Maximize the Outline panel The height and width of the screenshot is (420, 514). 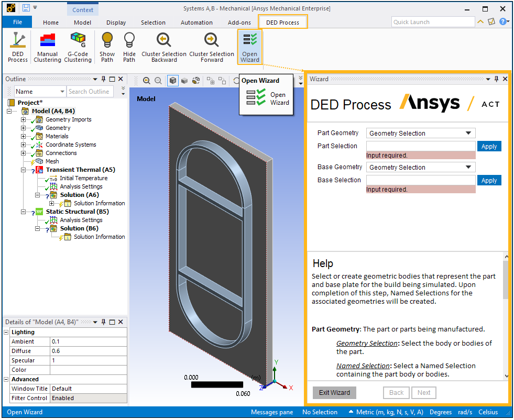112,79
